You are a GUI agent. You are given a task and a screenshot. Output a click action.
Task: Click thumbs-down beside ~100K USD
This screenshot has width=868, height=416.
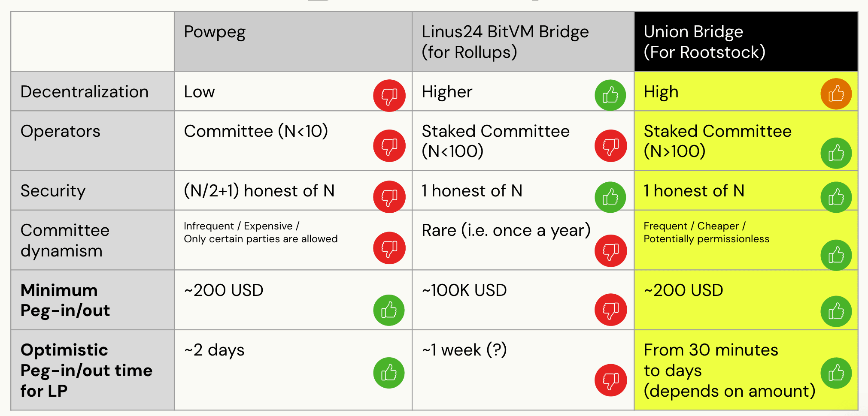pos(610,310)
